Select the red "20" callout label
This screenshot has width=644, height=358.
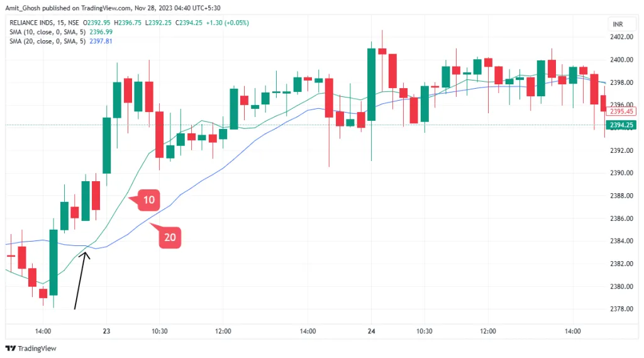tap(170, 237)
